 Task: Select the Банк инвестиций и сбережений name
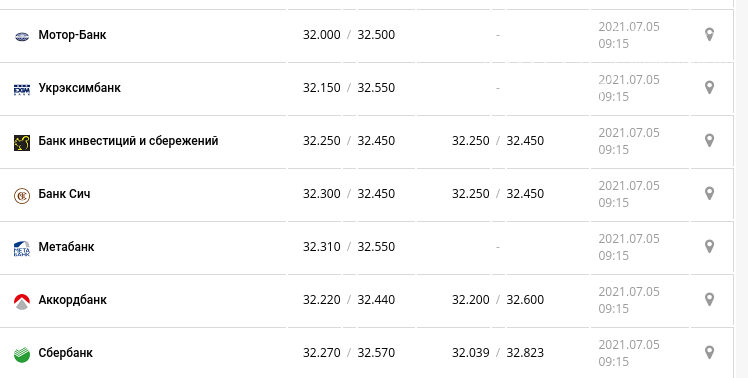(128, 141)
